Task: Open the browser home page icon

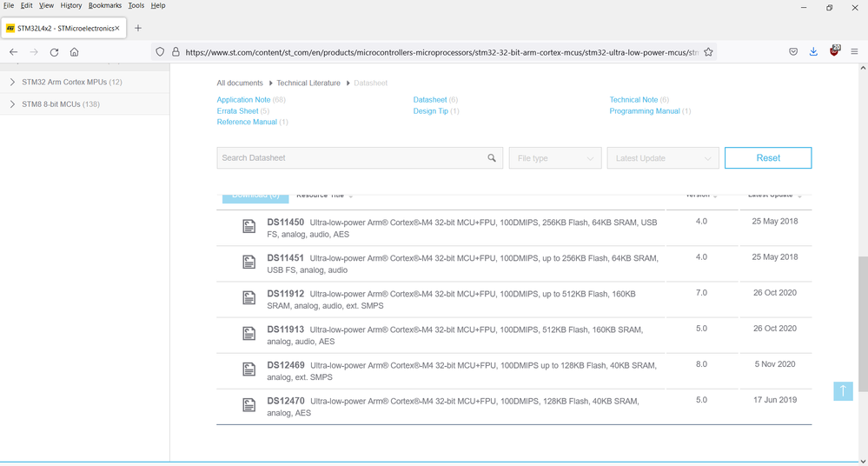Action: (74, 52)
